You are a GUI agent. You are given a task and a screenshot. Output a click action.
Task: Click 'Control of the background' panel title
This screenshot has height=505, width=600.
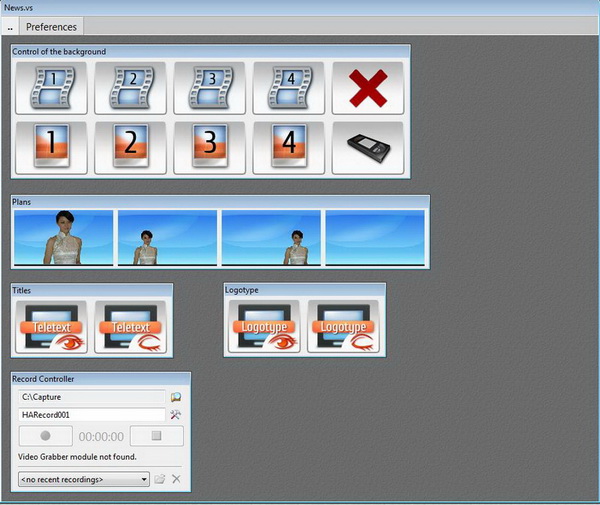(59, 52)
